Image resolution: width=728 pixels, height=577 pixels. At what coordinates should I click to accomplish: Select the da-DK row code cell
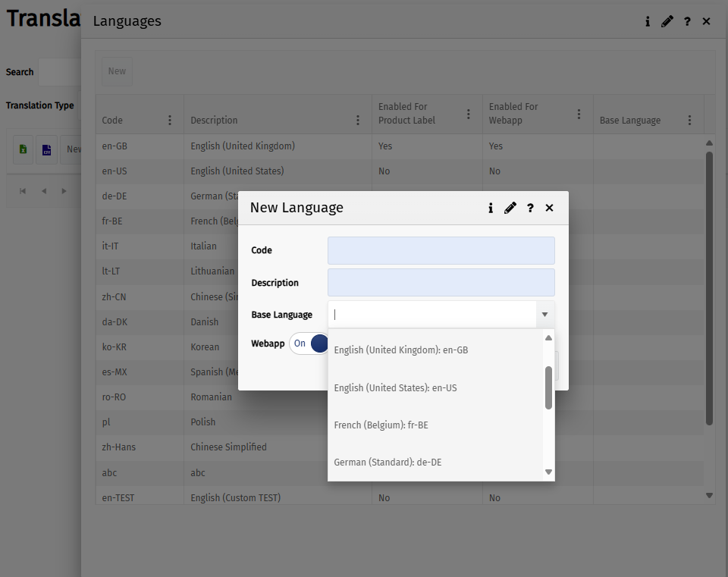[x=140, y=322]
